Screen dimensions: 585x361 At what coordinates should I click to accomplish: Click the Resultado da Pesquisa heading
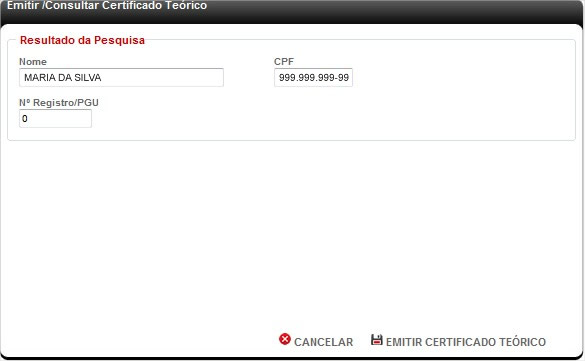click(x=82, y=40)
